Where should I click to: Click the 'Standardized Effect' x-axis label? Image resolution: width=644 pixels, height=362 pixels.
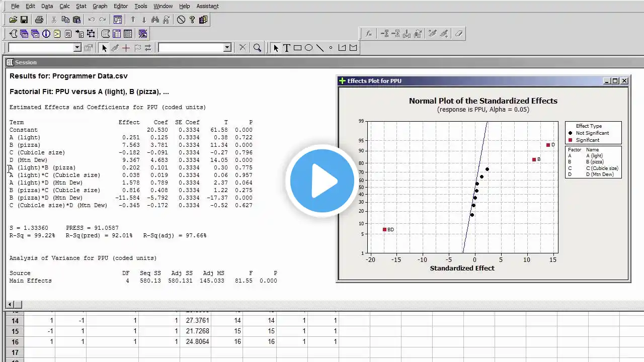(x=462, y=268)
